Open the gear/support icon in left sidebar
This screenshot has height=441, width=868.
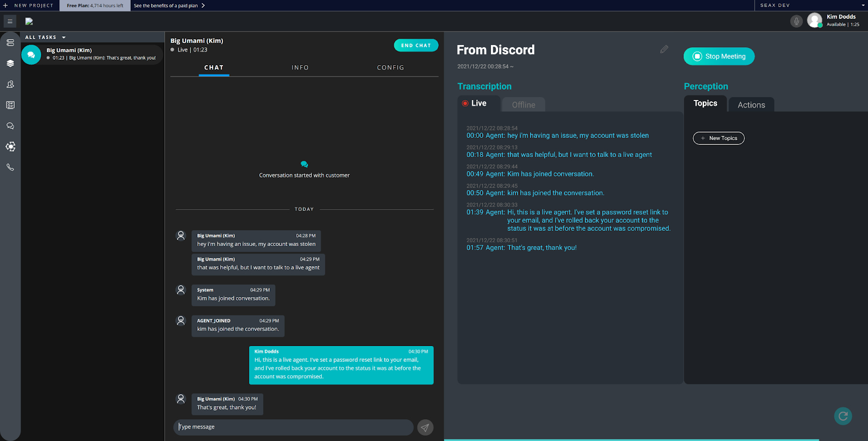coord(10,147)
